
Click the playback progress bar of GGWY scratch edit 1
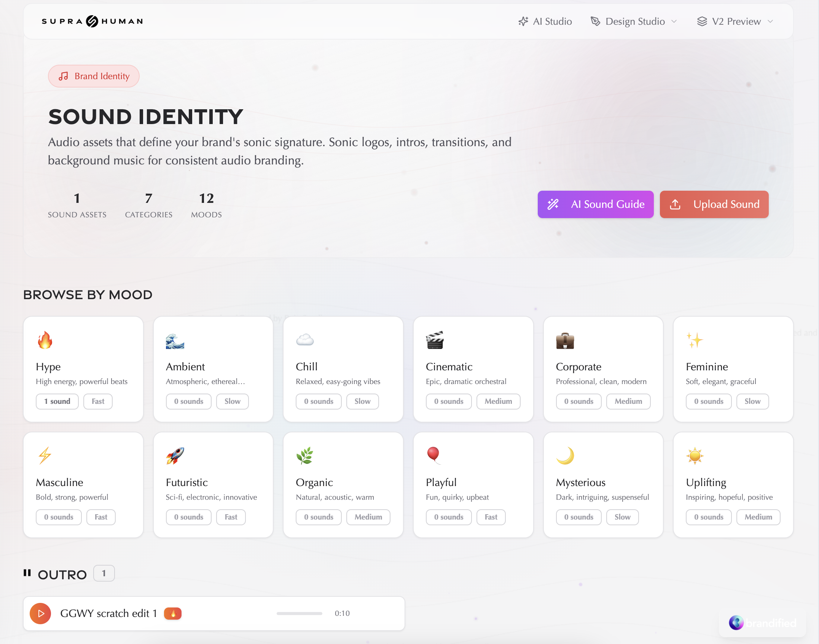click(299, 613)
